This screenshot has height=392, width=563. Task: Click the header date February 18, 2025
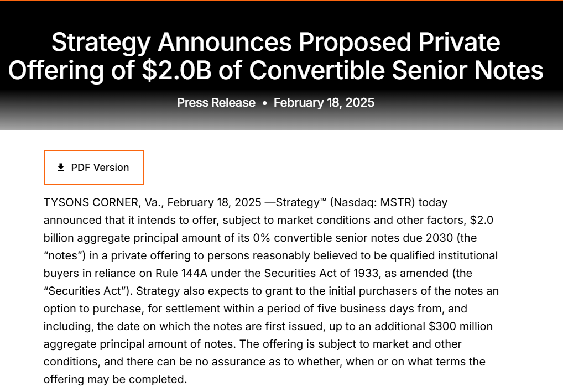(324, 103)
